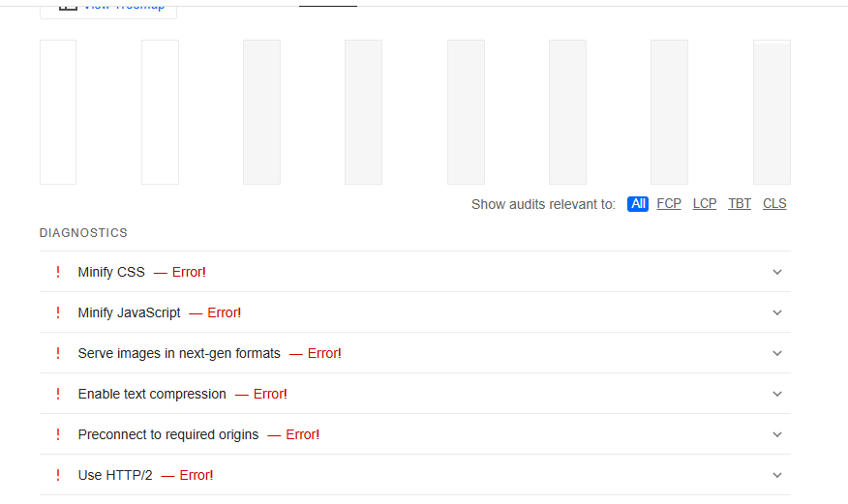Filter audits by FCP

pyautogui.click(x=669, y=204)
